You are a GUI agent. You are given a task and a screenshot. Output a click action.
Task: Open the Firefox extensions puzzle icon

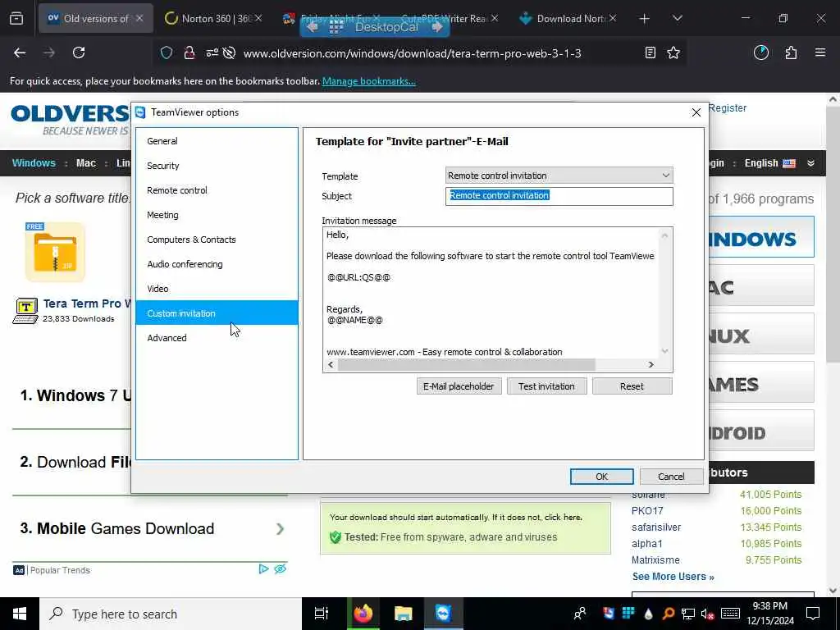click(791, 52)
